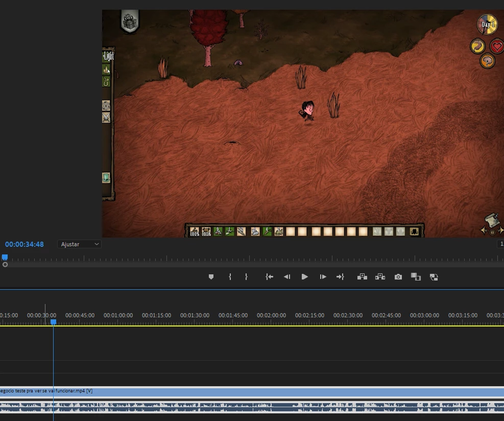Click the brain sanity badge in the preview

(487, 61)
